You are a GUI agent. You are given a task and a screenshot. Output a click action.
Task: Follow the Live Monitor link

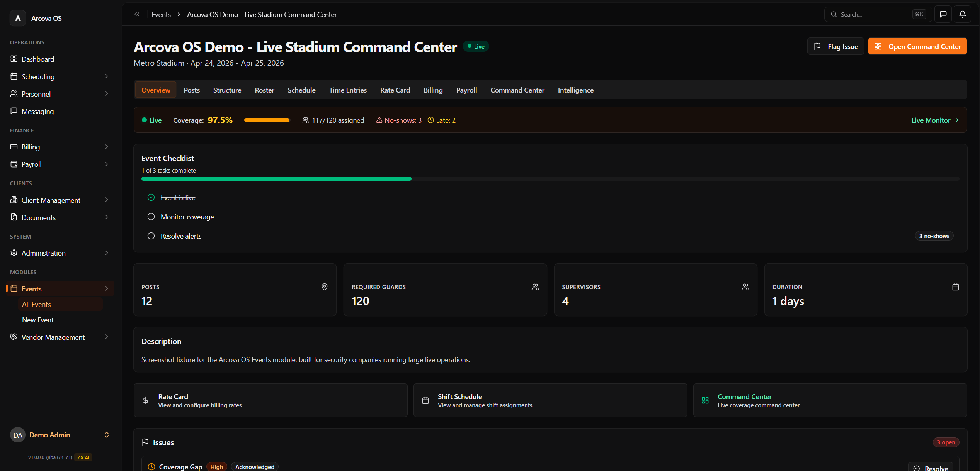click(935, 120)
